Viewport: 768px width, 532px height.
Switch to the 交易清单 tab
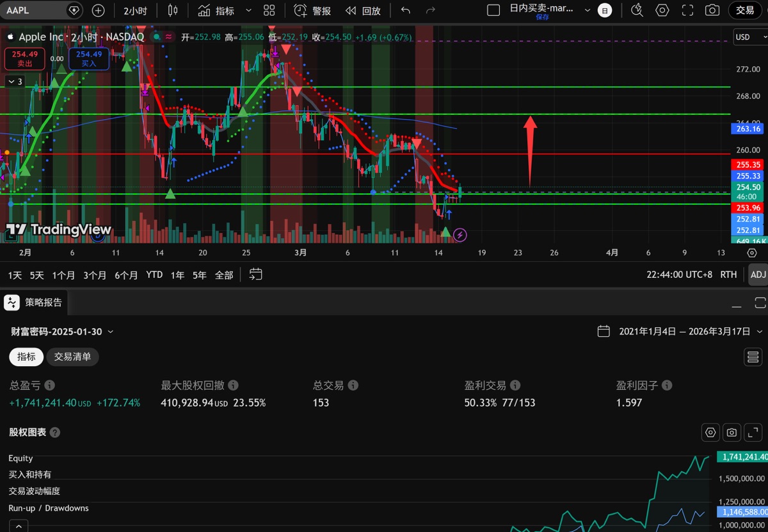pos(72,357)
